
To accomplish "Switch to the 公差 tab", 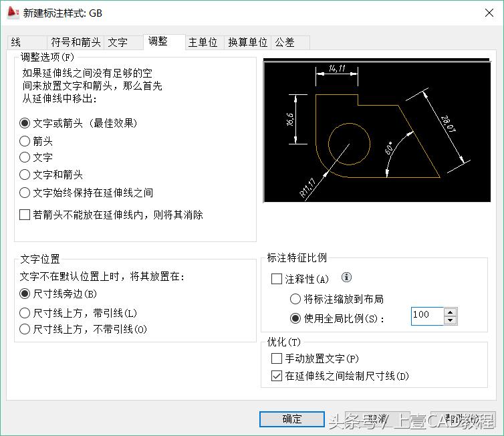I will (x=291, y=42).
